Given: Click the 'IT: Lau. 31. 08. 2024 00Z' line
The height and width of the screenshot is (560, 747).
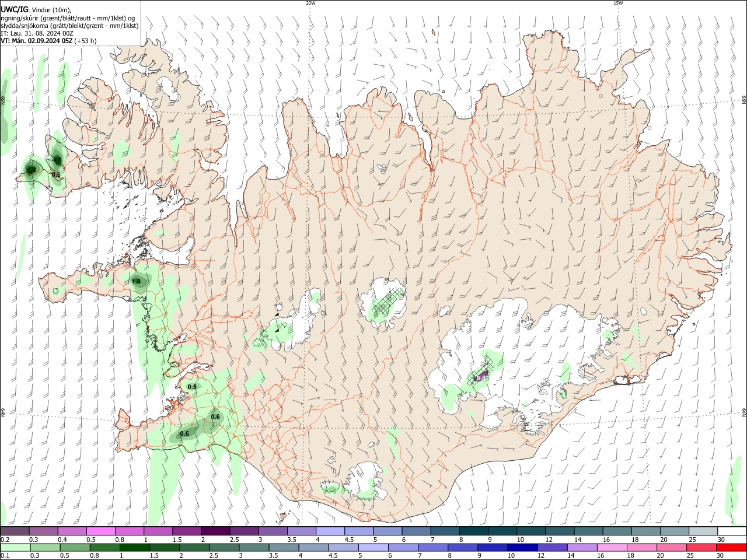Looking at the screenshot, I should [37, 33].
